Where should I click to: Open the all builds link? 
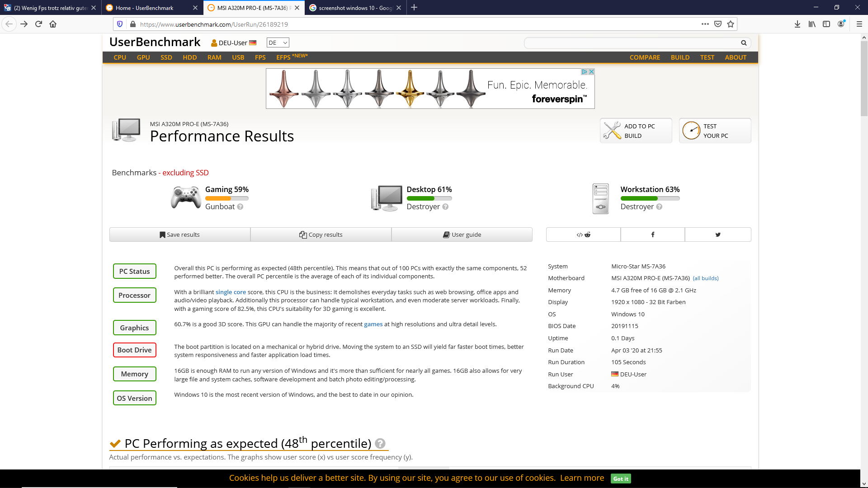pyautogui.click(x=705, y=278)
